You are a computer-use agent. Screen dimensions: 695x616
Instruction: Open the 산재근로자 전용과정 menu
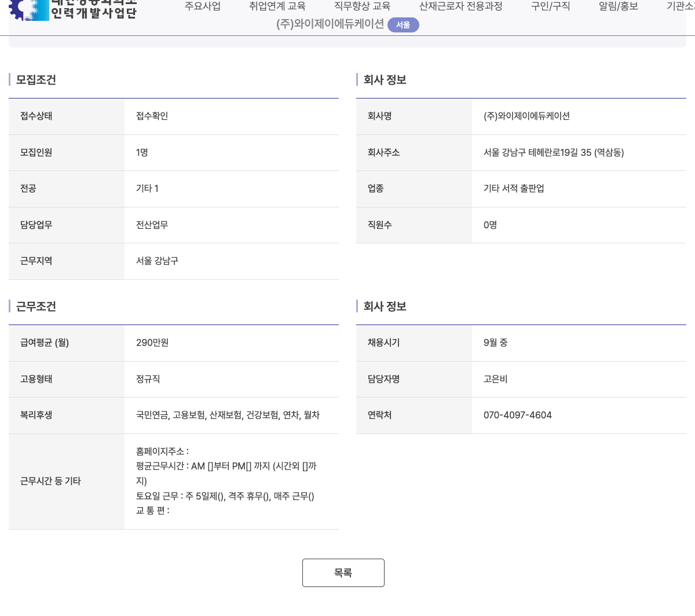click(x=461, y=6)
